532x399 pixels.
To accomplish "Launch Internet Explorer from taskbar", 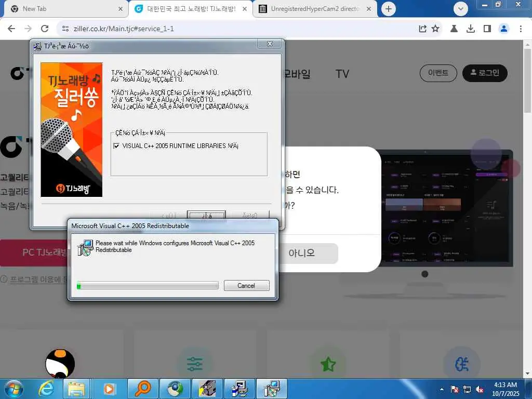I will click(46, 389).
